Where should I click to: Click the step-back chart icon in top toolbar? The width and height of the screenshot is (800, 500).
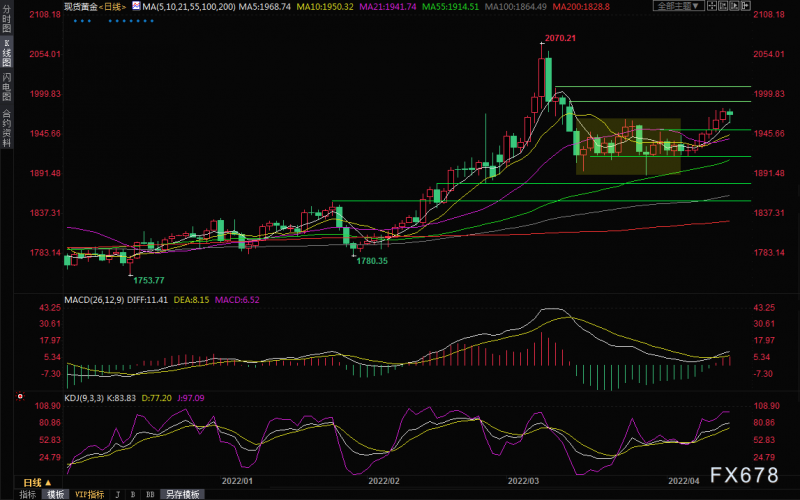pyautogui.click(x=723, y=6)
